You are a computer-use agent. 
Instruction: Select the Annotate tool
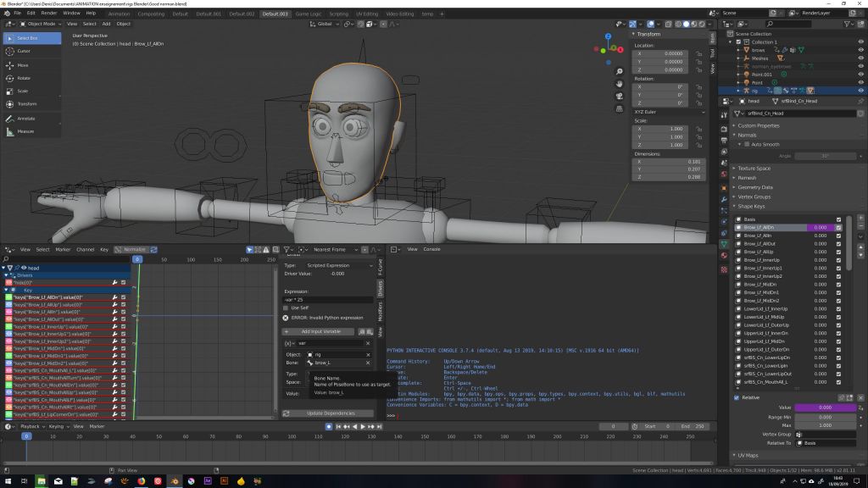tap(32, 119)
